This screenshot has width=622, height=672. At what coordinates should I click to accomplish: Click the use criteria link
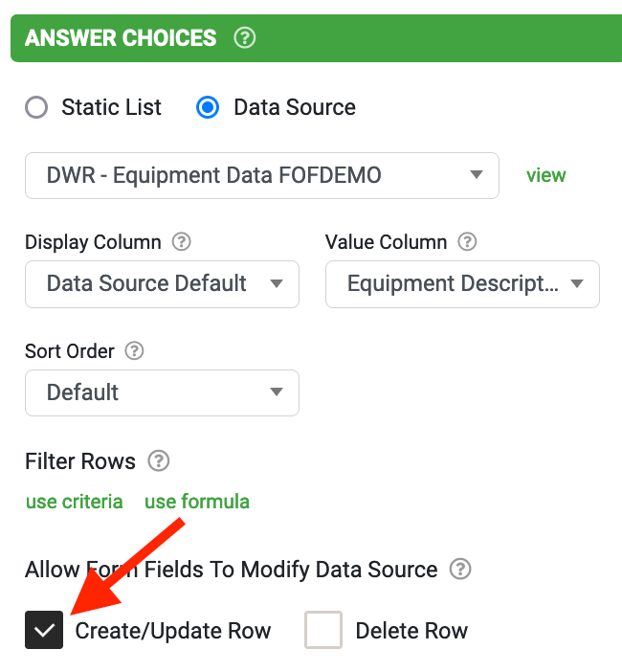click(75, 502)
